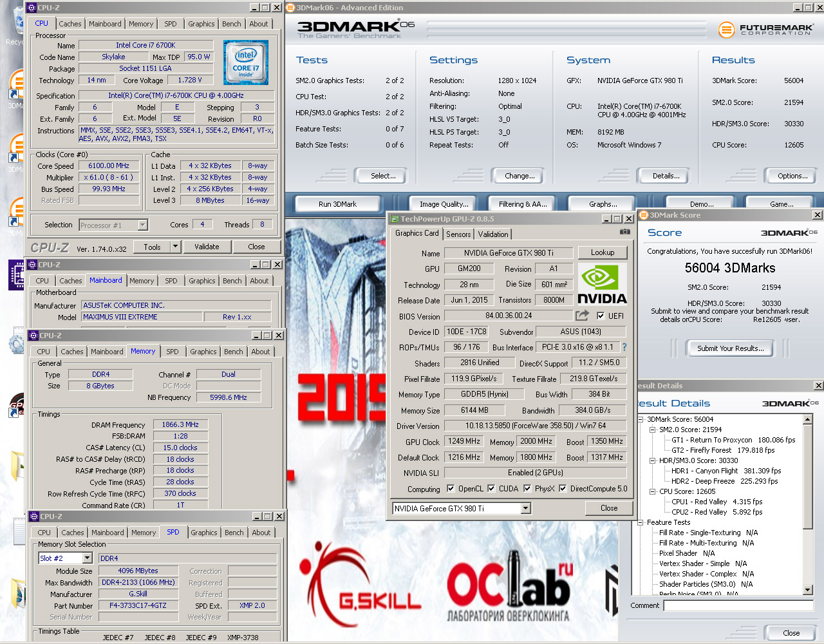Click the Result Details scrollbar up arrow
Image resolution: width=824 pixels, height=644 pixels.
pos(808,419)
